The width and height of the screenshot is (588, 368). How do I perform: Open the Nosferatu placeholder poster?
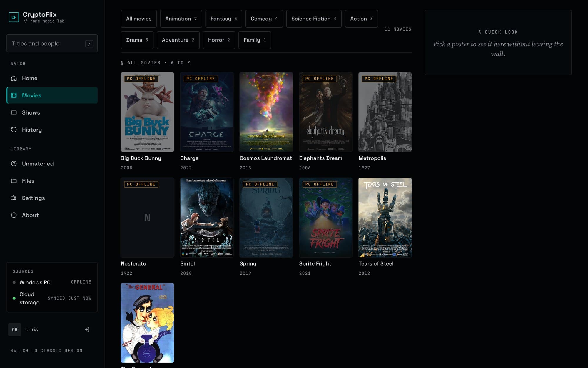(147, 217)
